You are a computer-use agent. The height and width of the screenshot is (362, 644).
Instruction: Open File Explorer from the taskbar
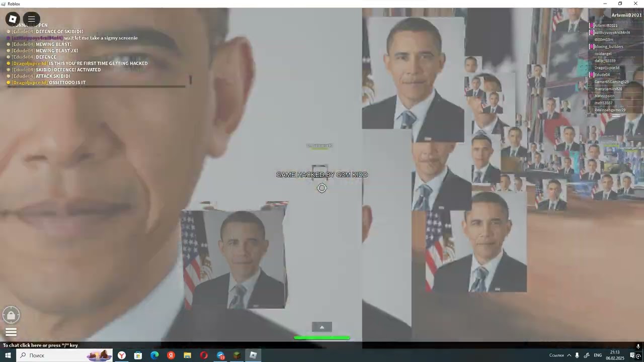(x=187, y=355)
